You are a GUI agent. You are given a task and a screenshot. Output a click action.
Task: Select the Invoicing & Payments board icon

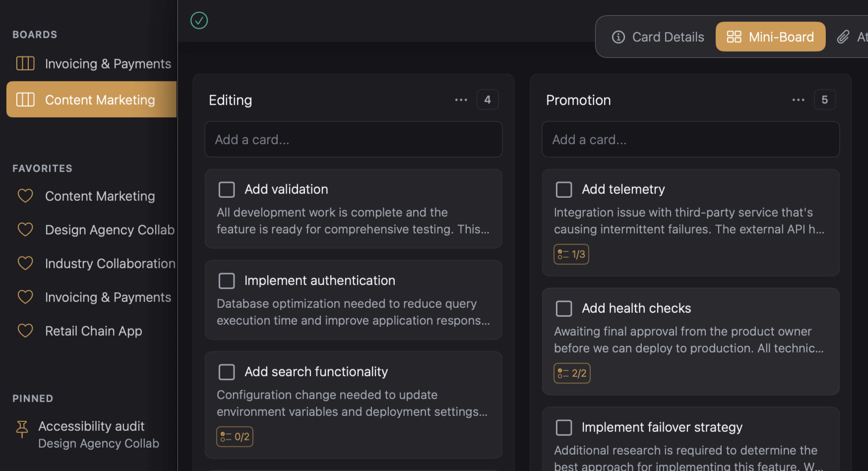(x=24, y=63)
